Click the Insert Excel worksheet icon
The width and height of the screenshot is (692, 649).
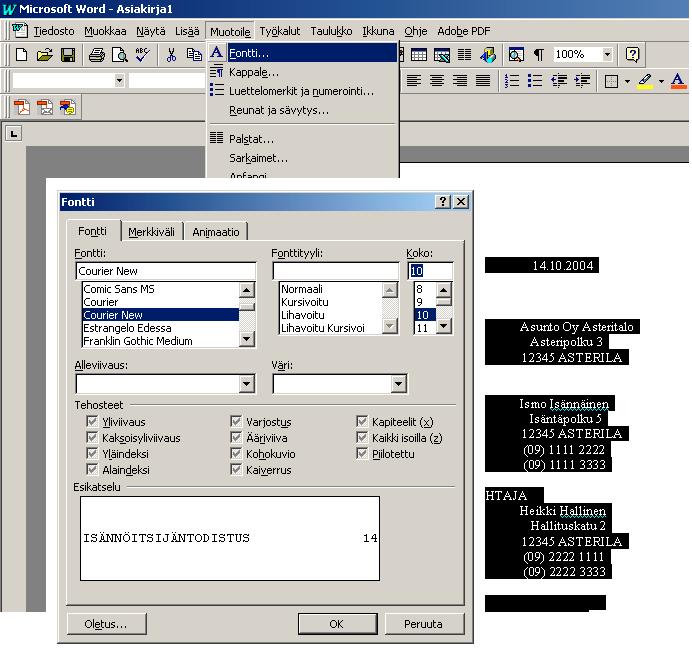pos(442,55)
